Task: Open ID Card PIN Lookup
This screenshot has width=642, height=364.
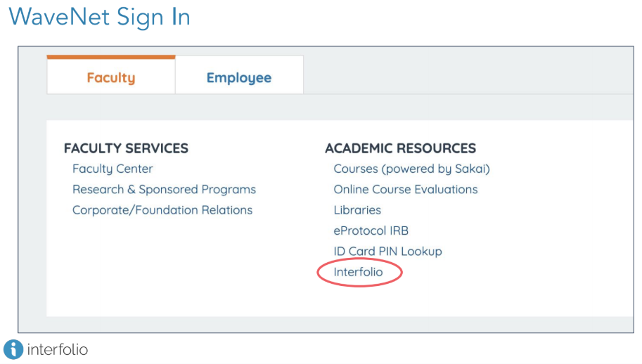Action: (x=387, y=251)
